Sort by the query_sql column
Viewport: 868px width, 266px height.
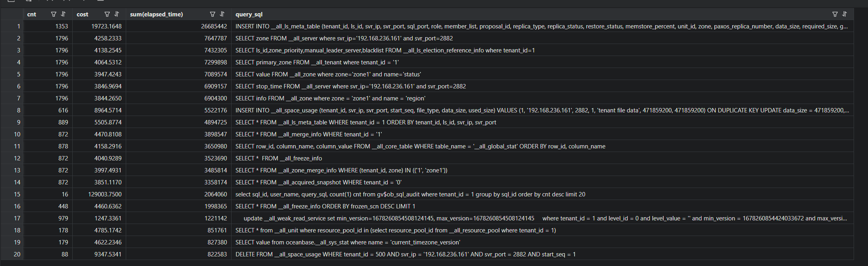coord(844,14)
